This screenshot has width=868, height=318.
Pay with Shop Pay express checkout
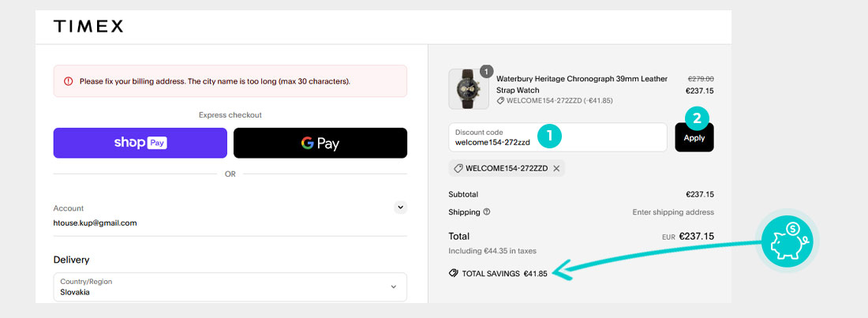click(x=140, y=143)
